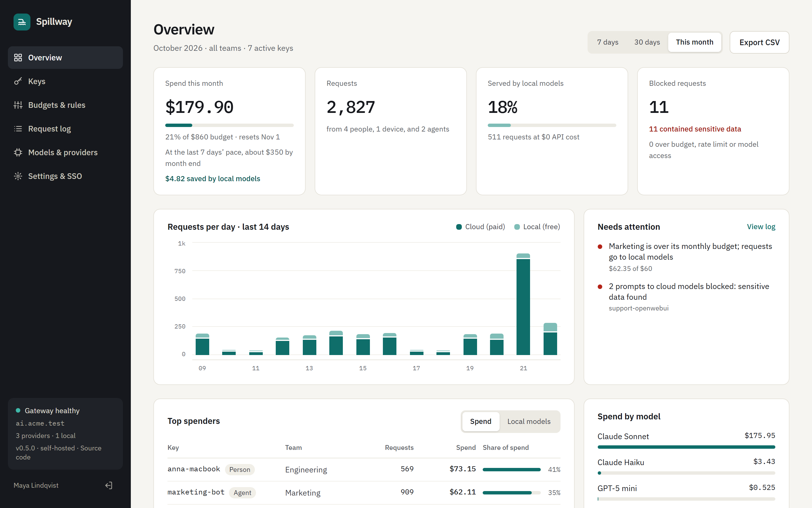Open Request log from the sidebar

coord(65,129)
